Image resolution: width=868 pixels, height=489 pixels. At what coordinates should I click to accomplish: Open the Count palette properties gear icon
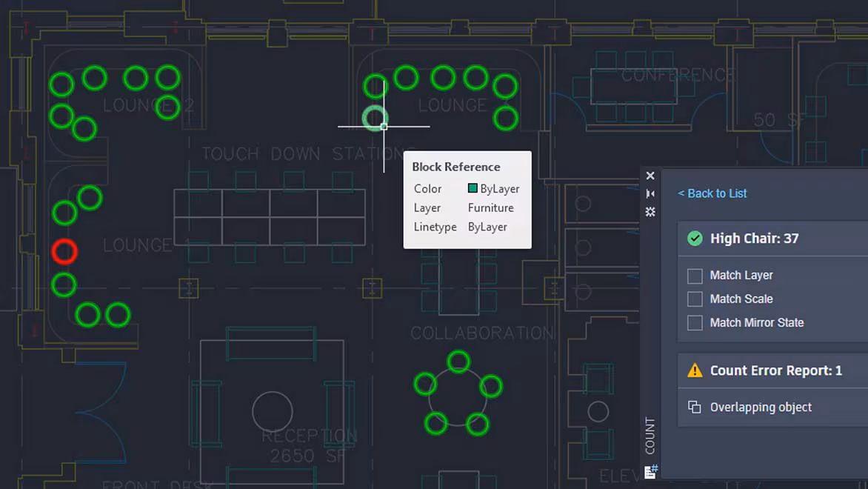pyautogui.click(x=650, y=212)
